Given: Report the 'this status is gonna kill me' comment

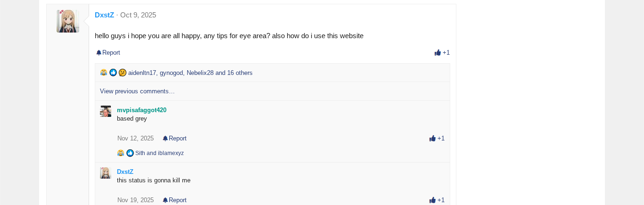Looking at the screenshot, I should point(175,200).
